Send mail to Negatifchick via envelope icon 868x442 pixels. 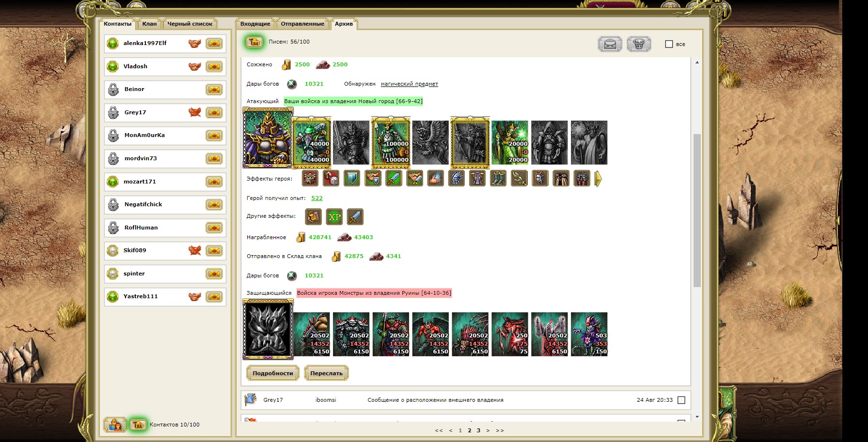pyautogui.click(x=214, y=205)
